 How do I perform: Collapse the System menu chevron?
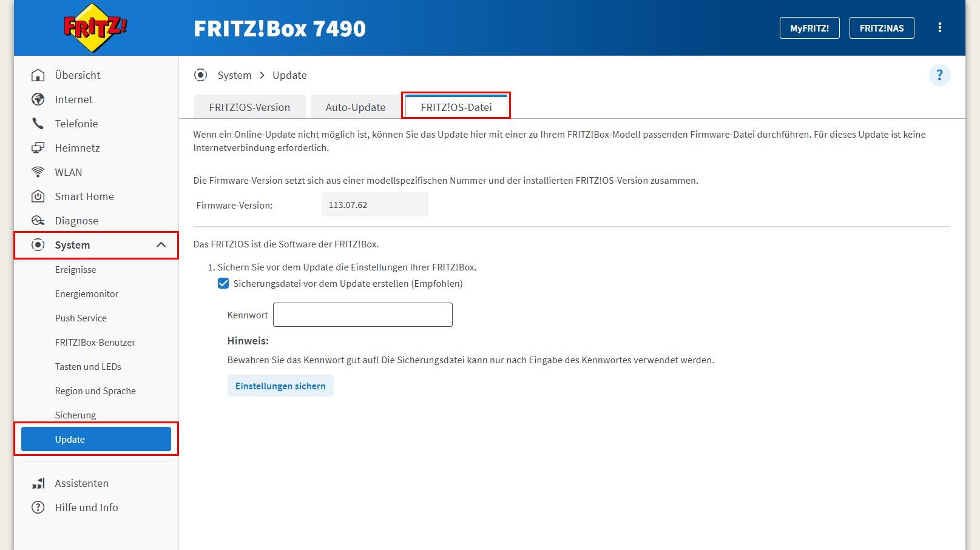(161, 245)
